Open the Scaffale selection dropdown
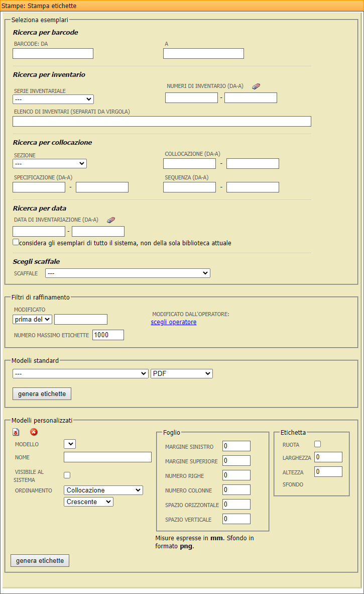Screen dimensions: 364x594 pyautogui.click(x=128, y=273)
